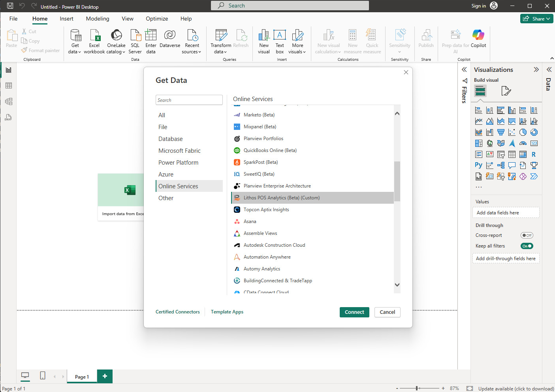
Task: Open the DAX query view
Action: point(9,117)
